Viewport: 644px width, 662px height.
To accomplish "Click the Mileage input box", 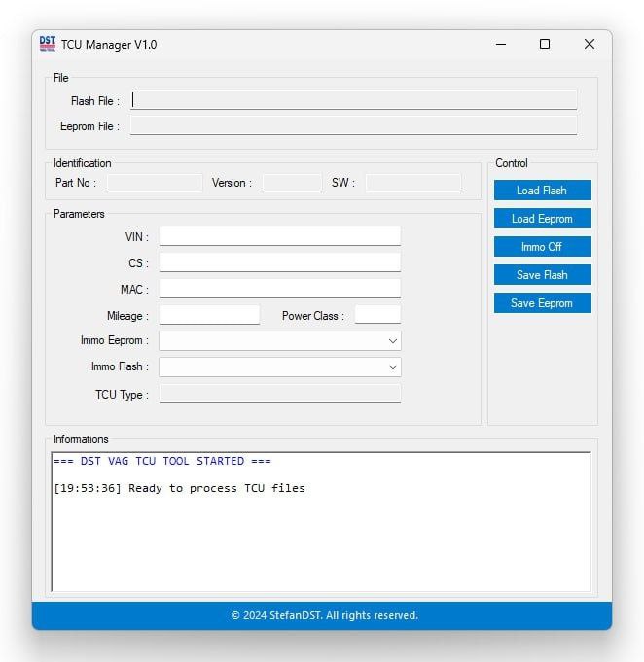I will click(x=209, y=315).
